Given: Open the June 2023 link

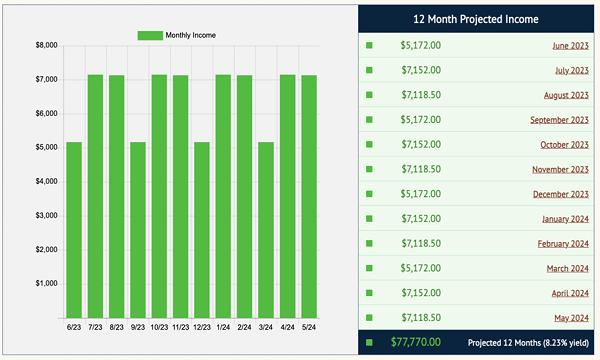Looking at the screenshot, I should (x=570, y=46).
